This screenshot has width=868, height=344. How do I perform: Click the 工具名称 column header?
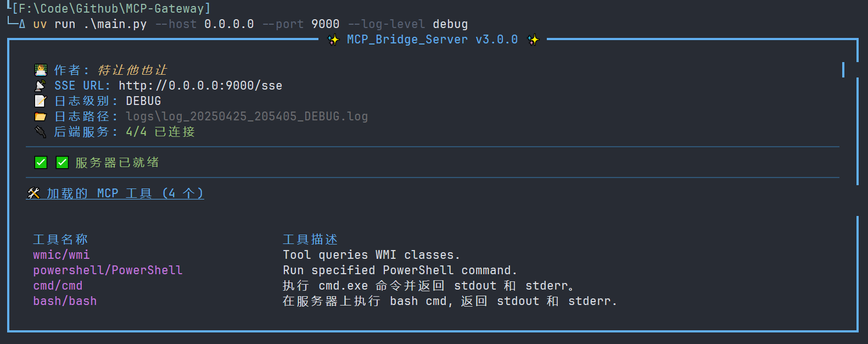(x=60, y=240)
